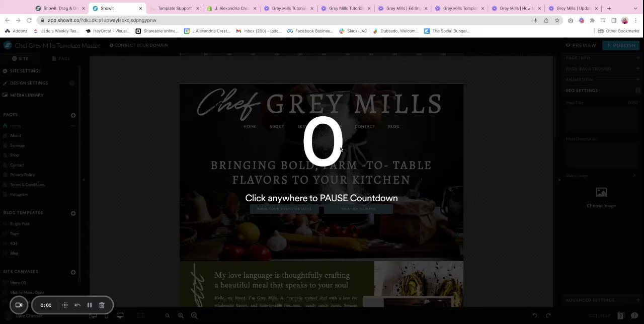
Task: Toggle the Chrome side panel
Action: pyautogui.click(x=614, y=20)
